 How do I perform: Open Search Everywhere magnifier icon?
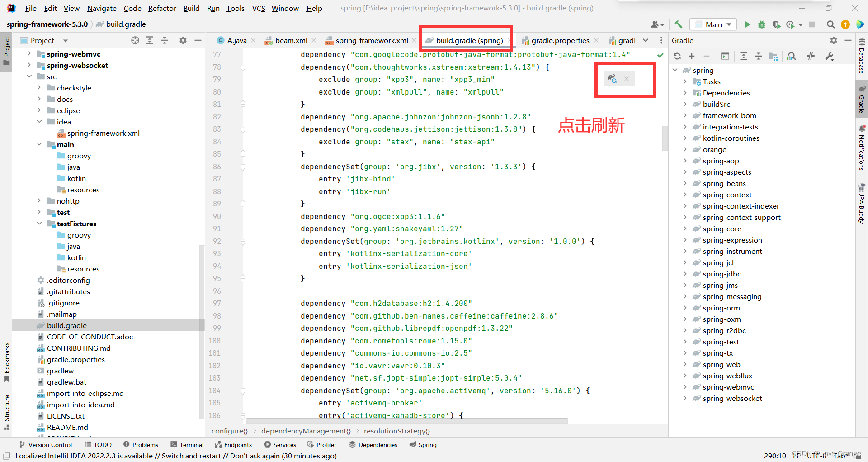830,24
